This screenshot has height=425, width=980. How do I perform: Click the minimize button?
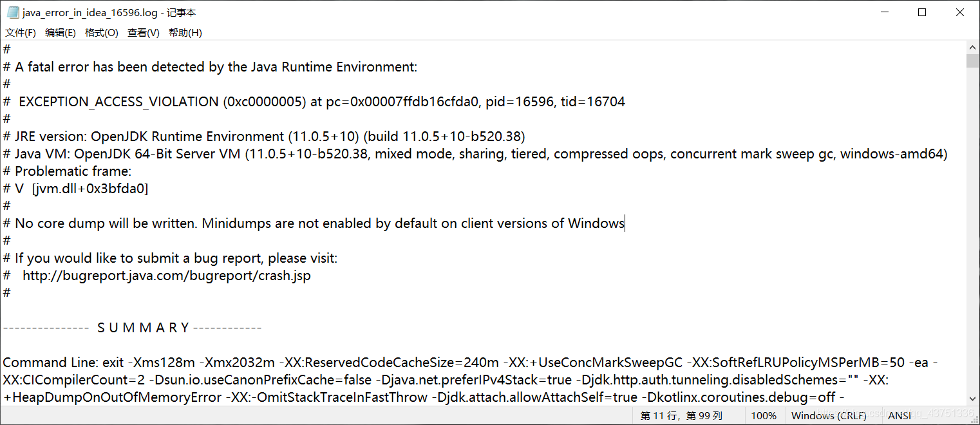pyautogui.click(x=883, y=12)
